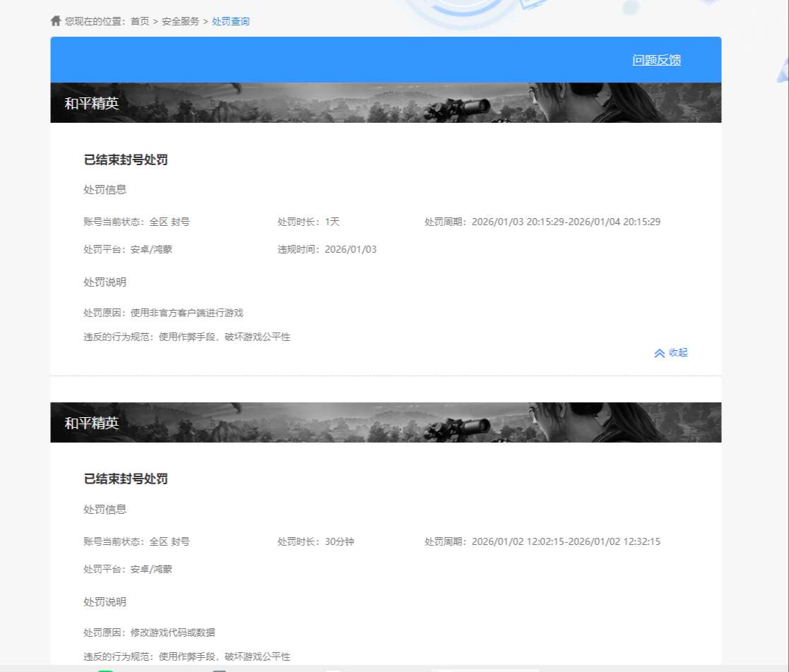Open 首页 breadcrumb link
Screen dimensions: 789x672
pyautogui.click(x=140, y=21)
